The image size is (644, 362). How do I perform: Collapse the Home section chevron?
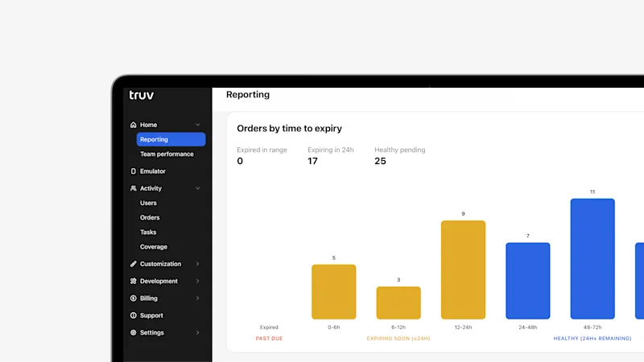click(x=197, y=125)
